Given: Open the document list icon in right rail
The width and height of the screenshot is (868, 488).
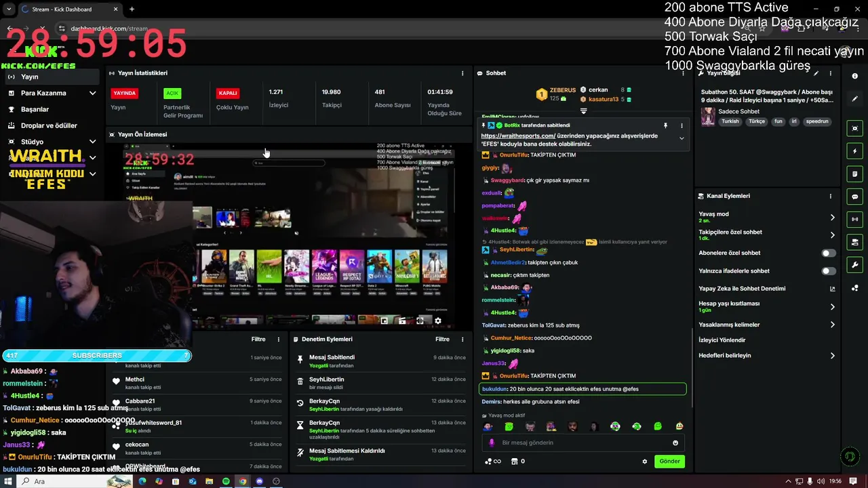Looking at the screenshot, I should pos(855,174).
